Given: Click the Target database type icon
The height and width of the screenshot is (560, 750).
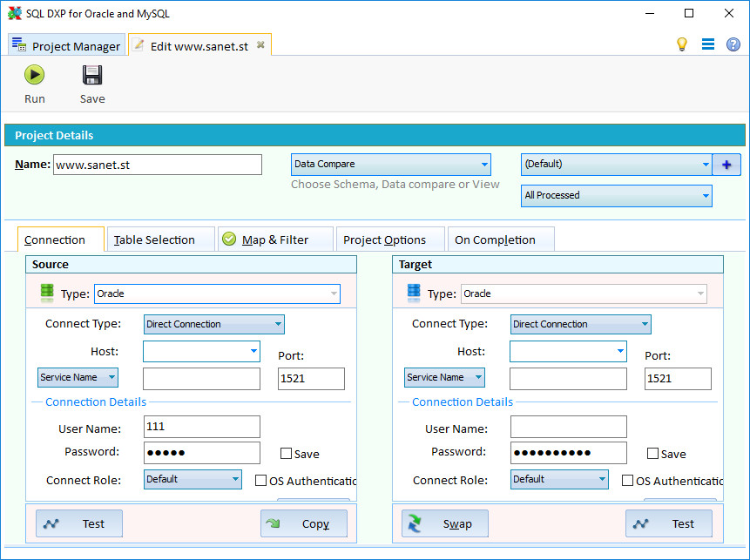Looking at the screenshot, I should click(413, 293).
